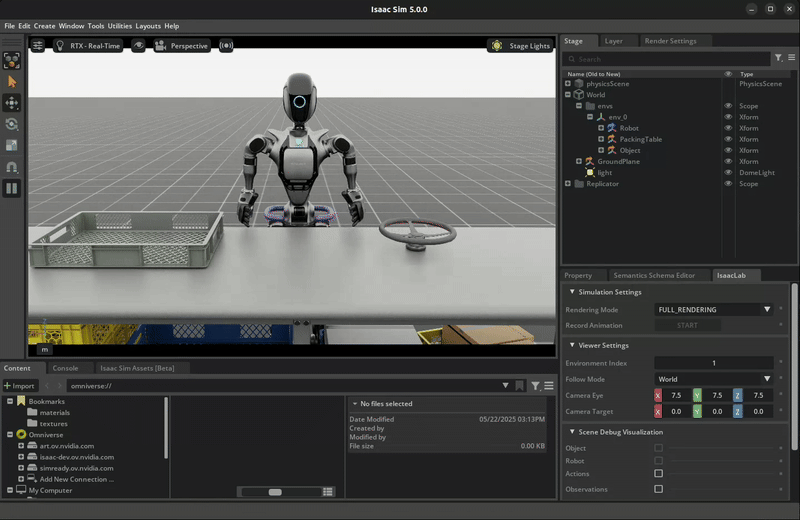Open RTX - Real-Time renderer menu
The image size is (800, 520).
pyautogui.click(x=88, y=45)
